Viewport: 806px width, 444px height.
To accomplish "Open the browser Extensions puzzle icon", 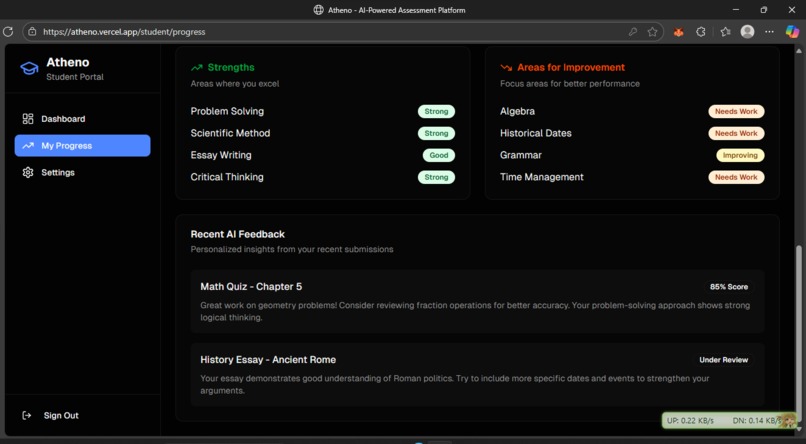I will click(701, 31).
